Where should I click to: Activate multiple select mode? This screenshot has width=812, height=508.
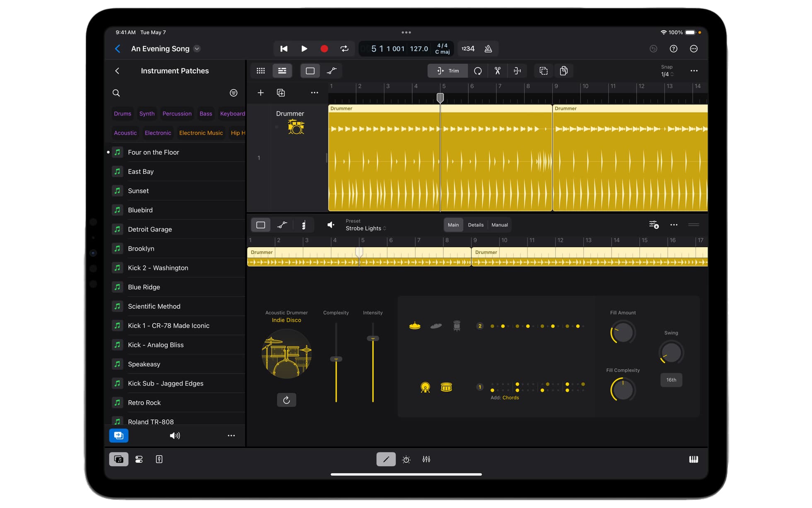click(544, 71)
